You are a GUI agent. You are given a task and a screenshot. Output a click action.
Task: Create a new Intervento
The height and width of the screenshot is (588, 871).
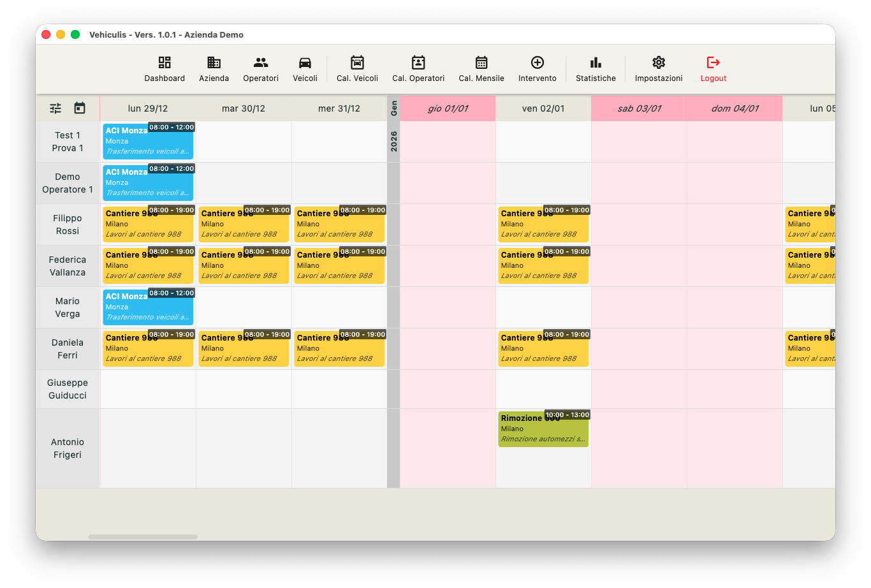click(x=538, y=69)
